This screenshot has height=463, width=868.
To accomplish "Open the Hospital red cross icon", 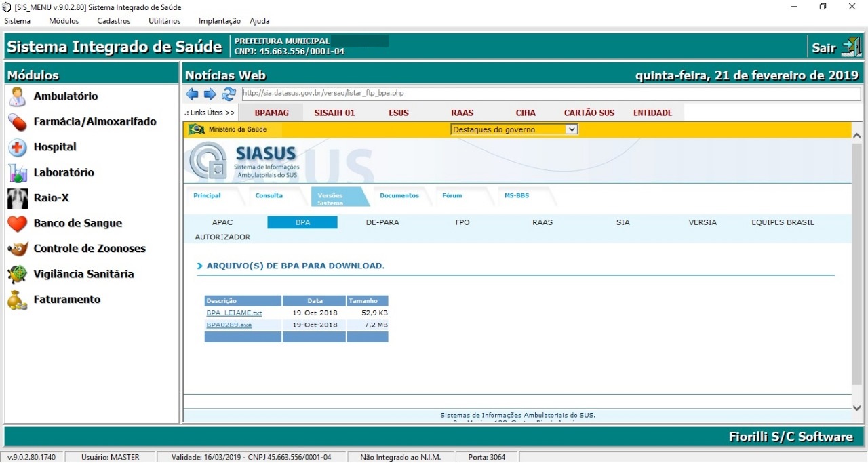I will pyautogui.click(x=18, y=147).
